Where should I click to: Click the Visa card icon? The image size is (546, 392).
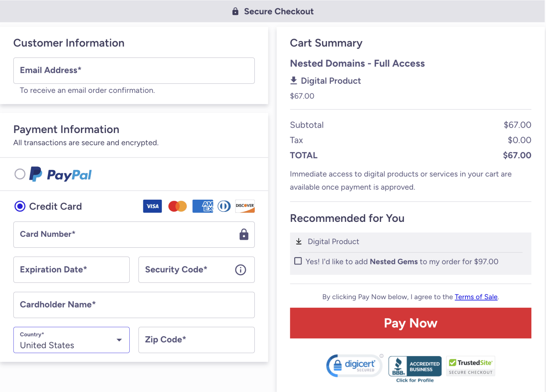tap(152, 206)
